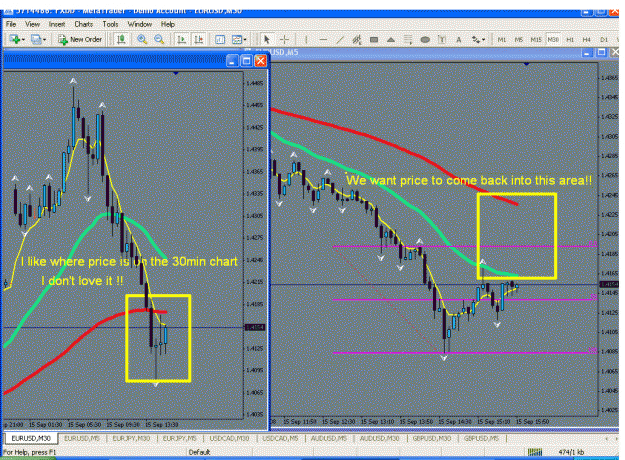Select the Text Label tool
625x460 pixels.
coord(442,39)
